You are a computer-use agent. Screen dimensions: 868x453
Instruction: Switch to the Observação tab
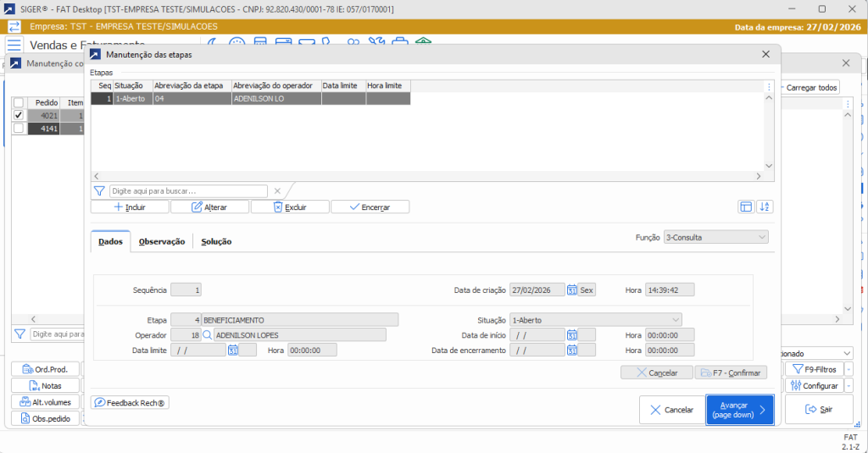coord(162,241)
